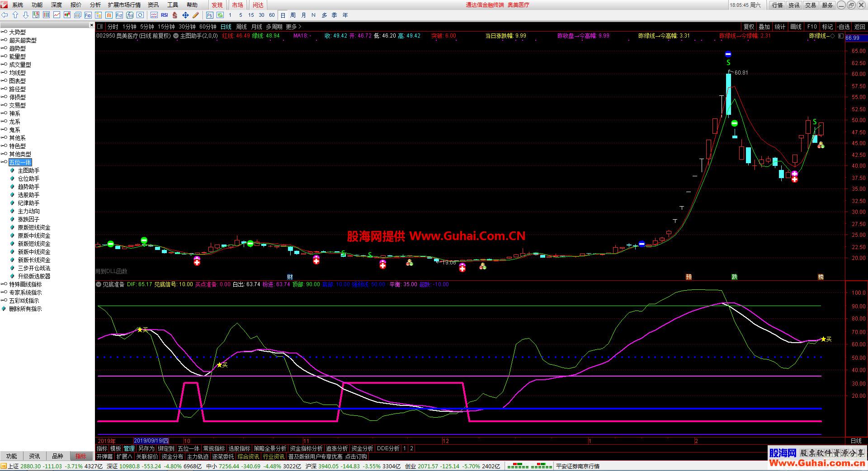The height and width of the screenshot is (471, 868).
Task: Collapse the 见底准备 sub-chart indicator arrow
Action: point(99,284)
